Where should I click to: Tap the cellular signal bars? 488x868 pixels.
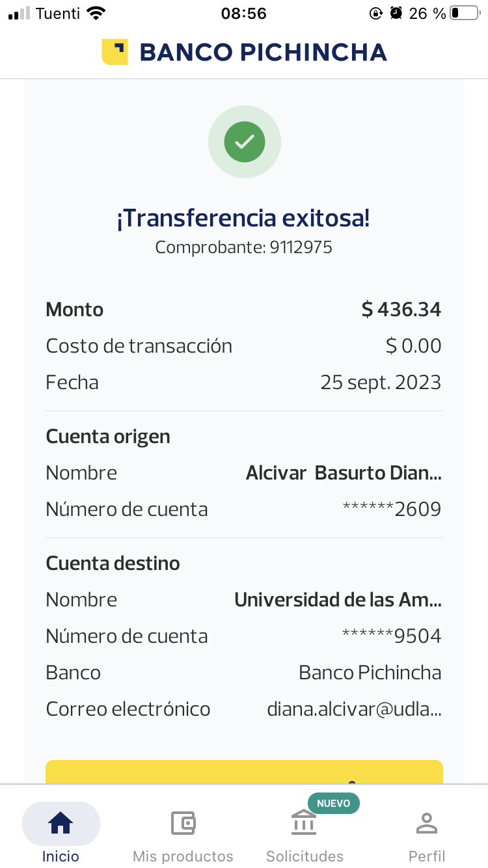pyautogui.click(x=19, y=13)
